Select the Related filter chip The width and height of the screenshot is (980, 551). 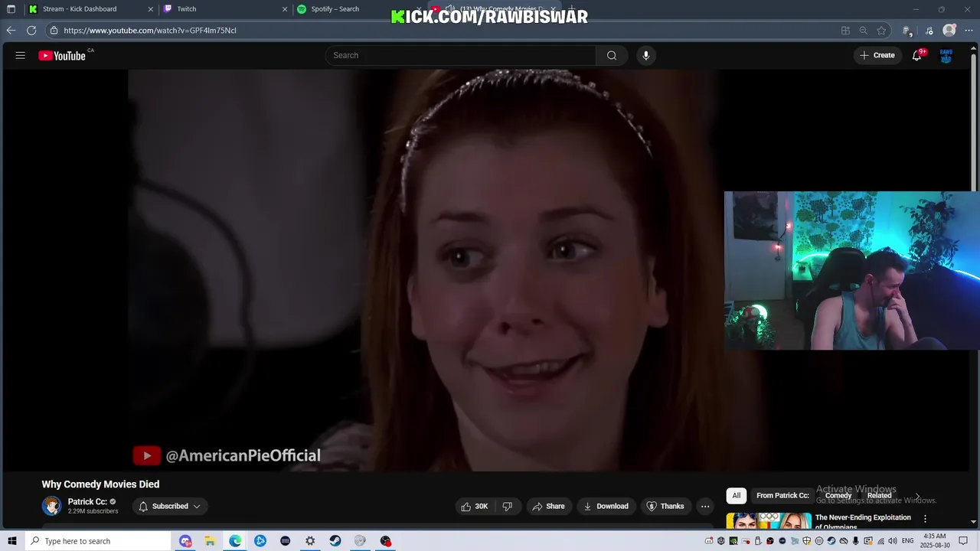(879, 496)
